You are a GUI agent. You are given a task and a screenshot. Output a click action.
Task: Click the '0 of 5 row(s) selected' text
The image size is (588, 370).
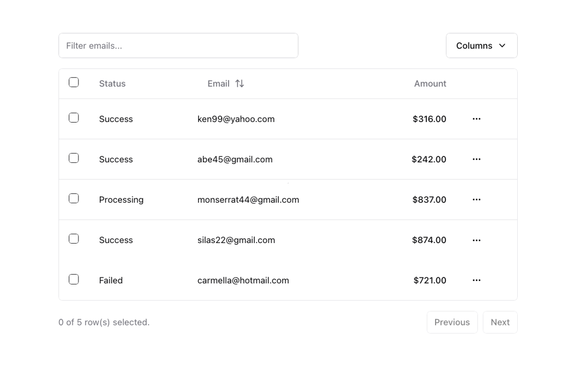tap(104, 323)
